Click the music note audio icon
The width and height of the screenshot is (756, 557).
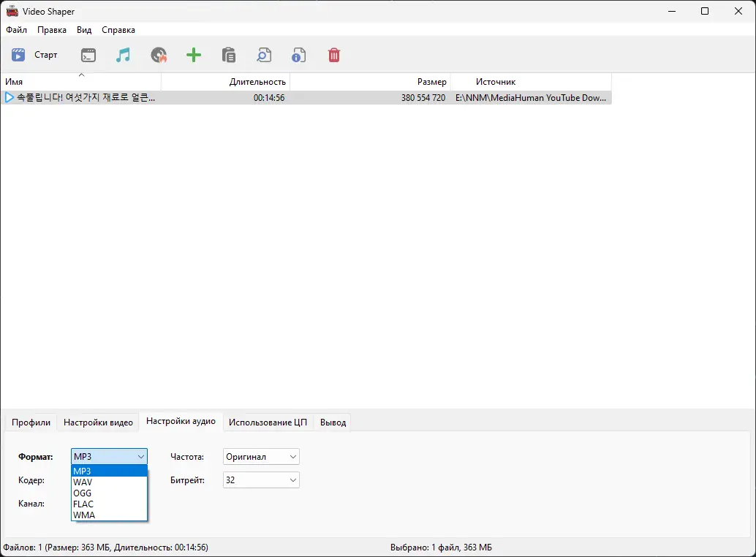[123, 55]
